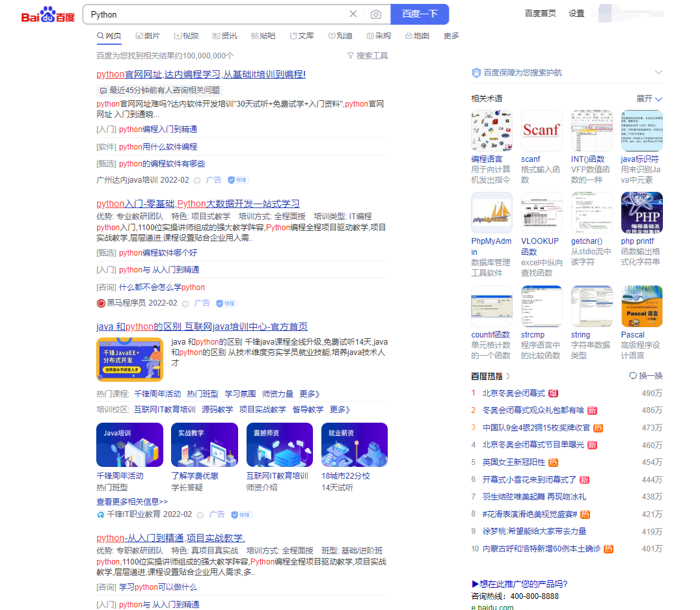
Task: Open 编程语言 thumbnail
Action: coord(492,131)
